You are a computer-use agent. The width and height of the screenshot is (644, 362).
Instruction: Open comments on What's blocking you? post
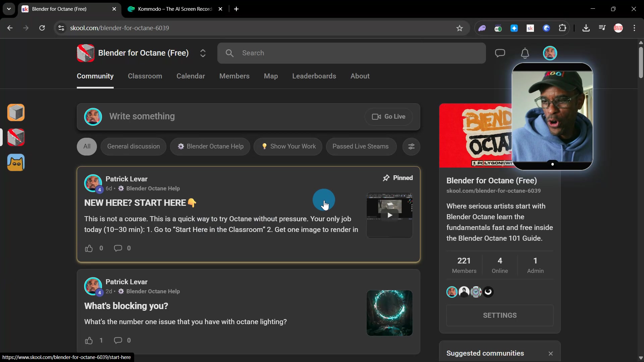pyautogui.click(x=118, y=340)
